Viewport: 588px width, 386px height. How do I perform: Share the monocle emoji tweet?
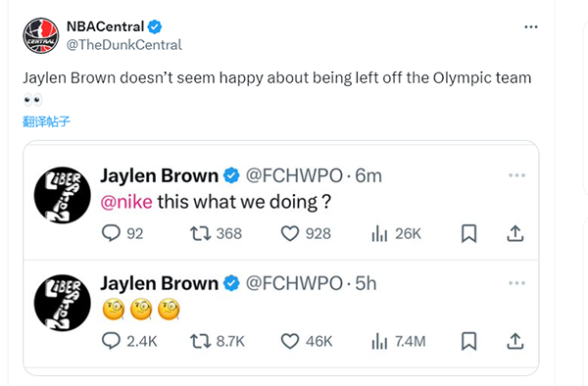(515, 341)
